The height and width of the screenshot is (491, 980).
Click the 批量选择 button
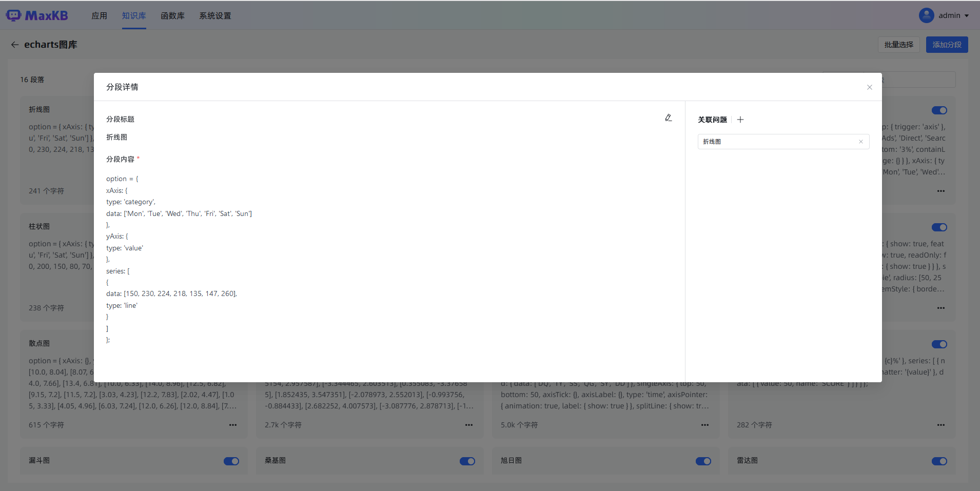click(x=898, y=45)
